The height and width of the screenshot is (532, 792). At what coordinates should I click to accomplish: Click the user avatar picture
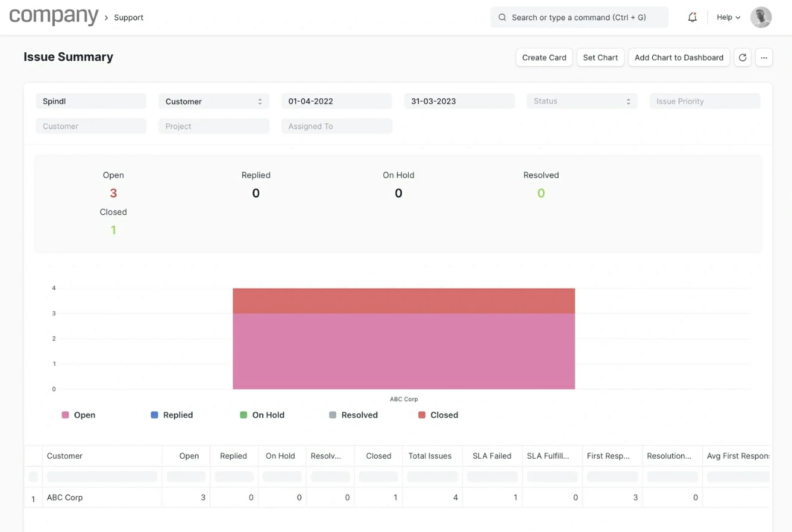pyautogui.click(x=760, y=17)
